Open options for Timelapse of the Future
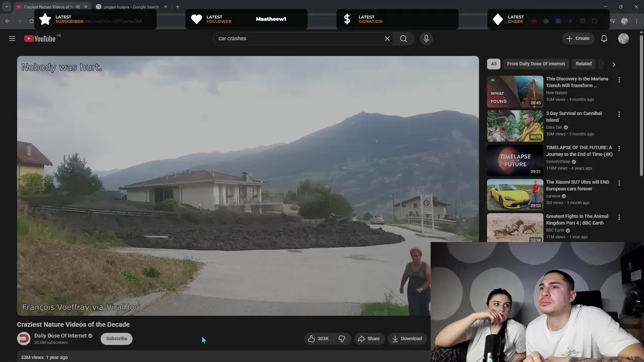The image size is (644, 362). (x=619, y=149)
